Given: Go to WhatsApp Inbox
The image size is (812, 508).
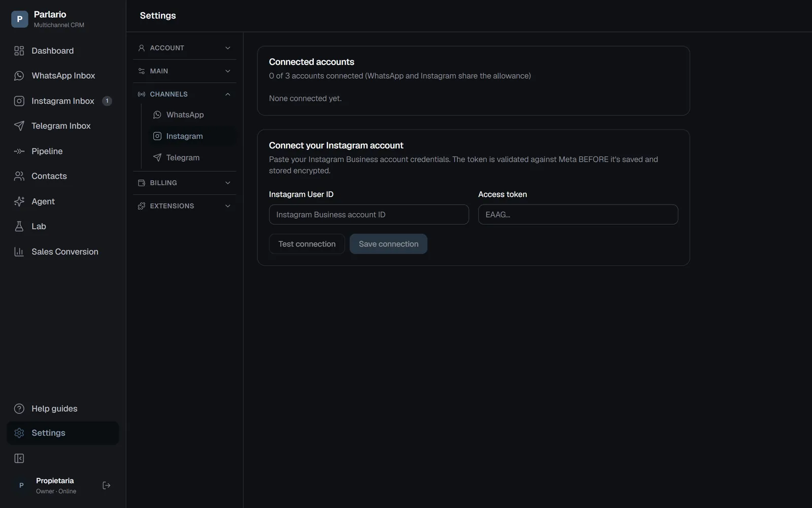Looking at the screenshot, I should point(63,76).
